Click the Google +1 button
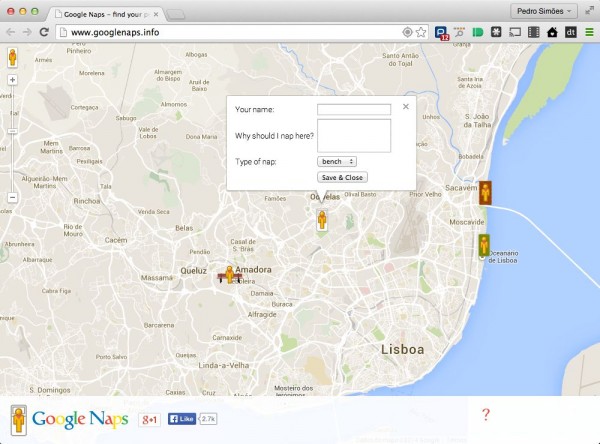 (x=150, y=420)
